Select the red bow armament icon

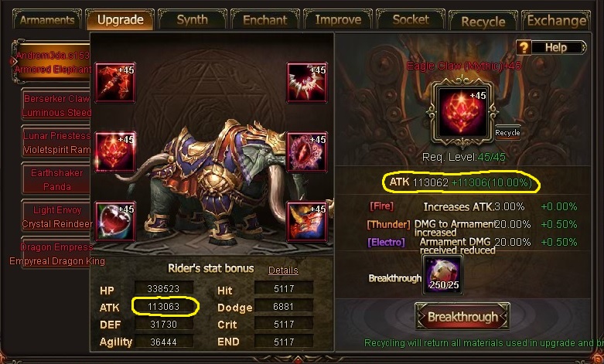pyautogui.click(x=115, y=83)
